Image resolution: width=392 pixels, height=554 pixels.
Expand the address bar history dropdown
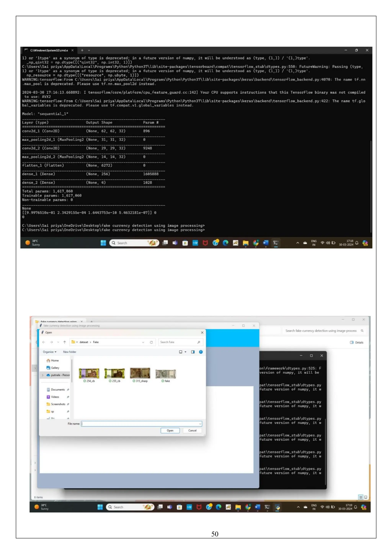tap(143, 342)
